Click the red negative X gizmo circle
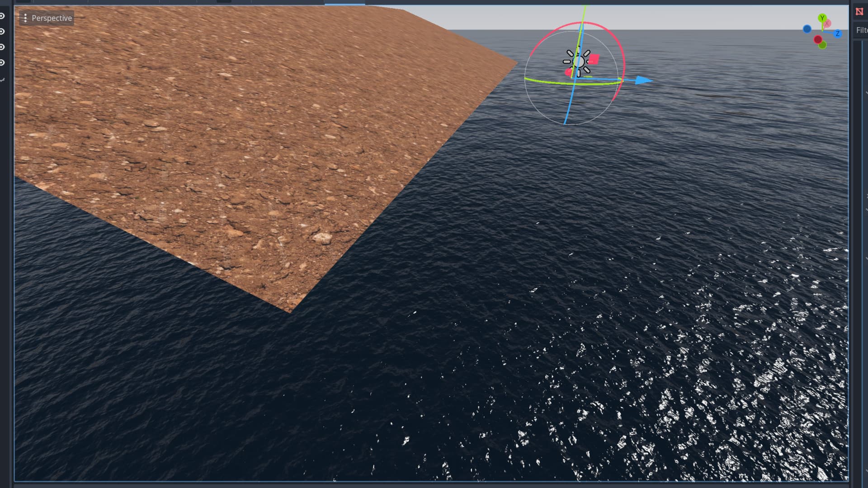 (818, 40)
